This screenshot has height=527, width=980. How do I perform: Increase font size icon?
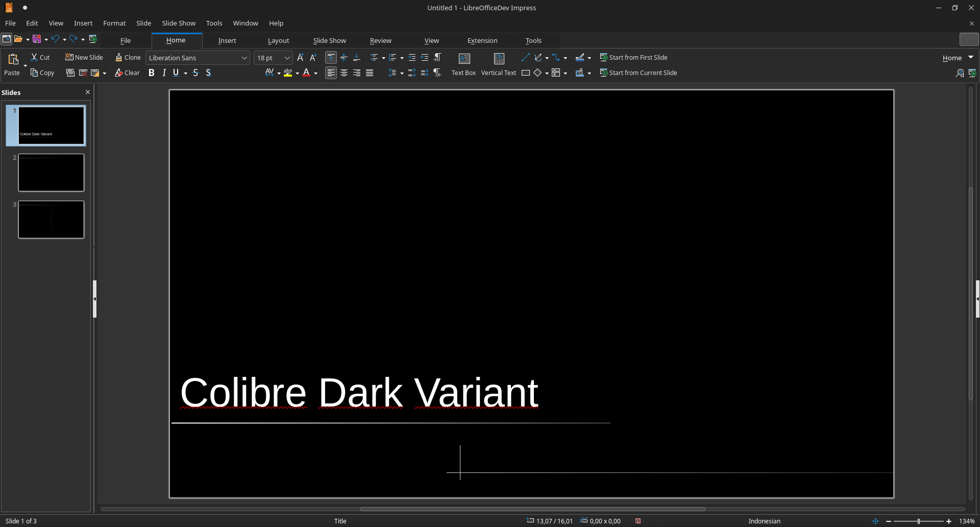[301, 58]
